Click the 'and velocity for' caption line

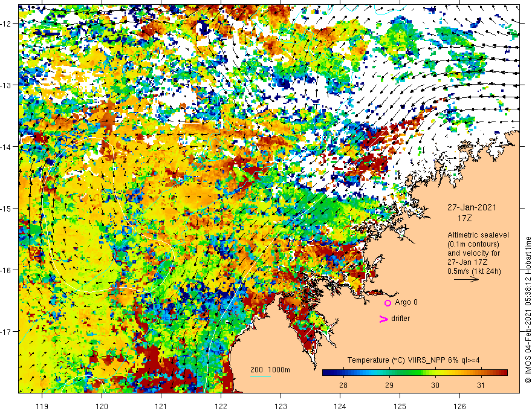pyautogui.click(x=473, y=253)
